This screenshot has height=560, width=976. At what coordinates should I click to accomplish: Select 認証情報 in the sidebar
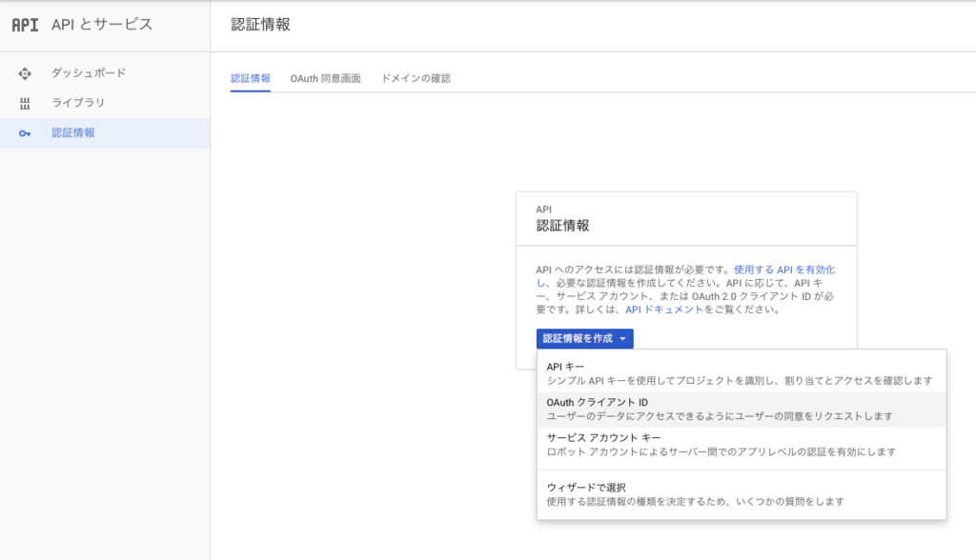[x=105, y=133]
